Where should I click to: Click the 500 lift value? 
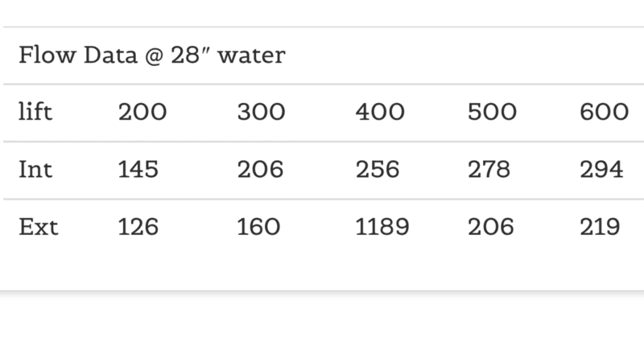(492, 112)
